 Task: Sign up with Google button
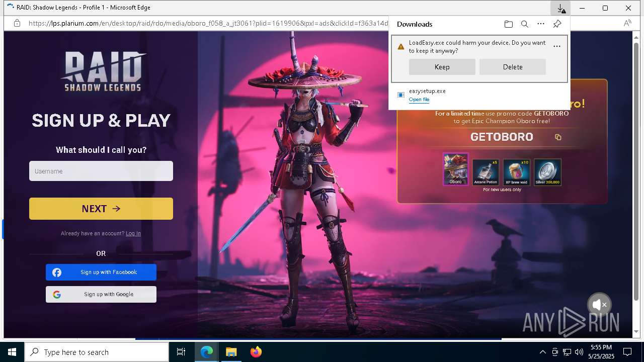[x=101, y=294]
